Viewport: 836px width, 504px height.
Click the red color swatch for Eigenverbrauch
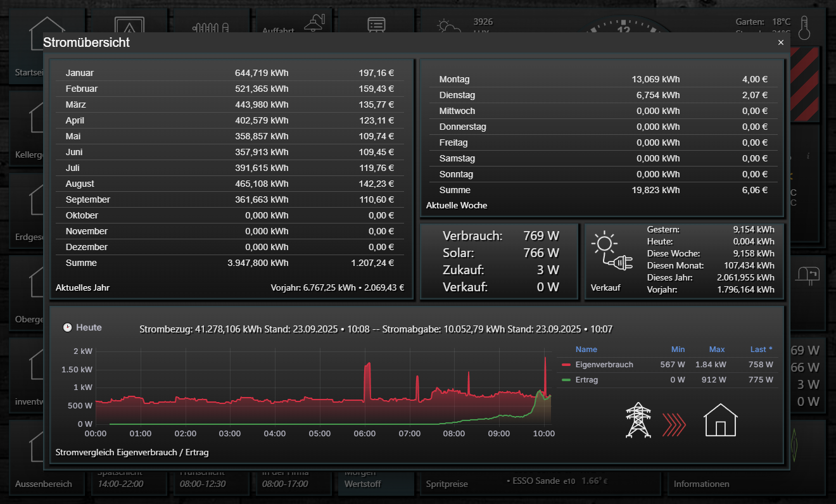566,365
